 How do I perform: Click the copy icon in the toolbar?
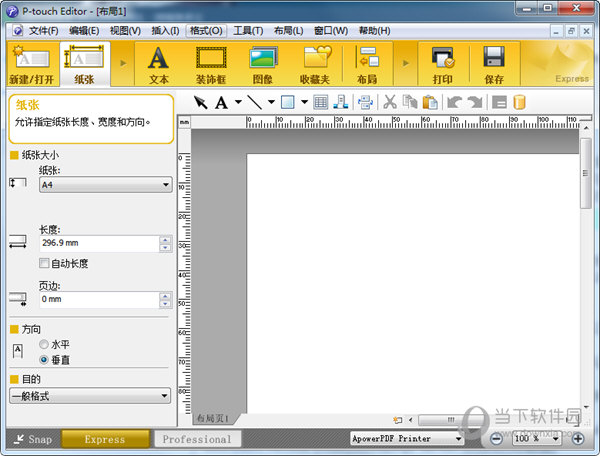pos(410,102)
